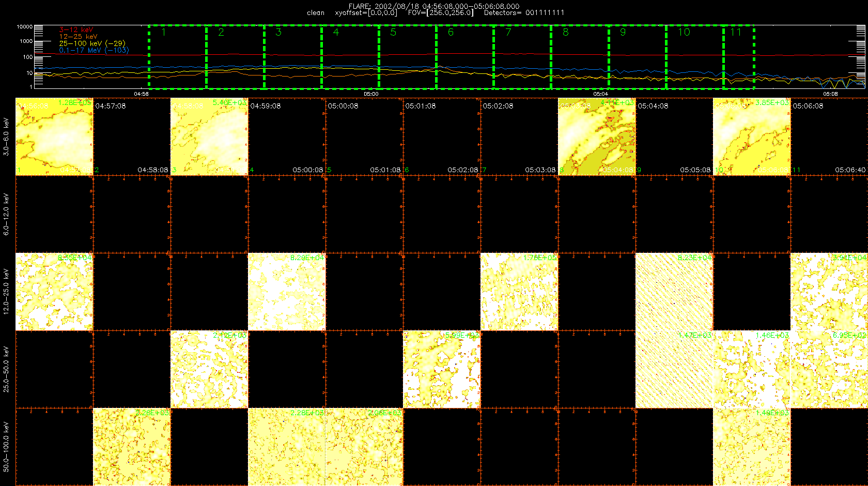Click the 05:00:08 start time label
This screenshot has width=868, height=486.
point(343,106)
